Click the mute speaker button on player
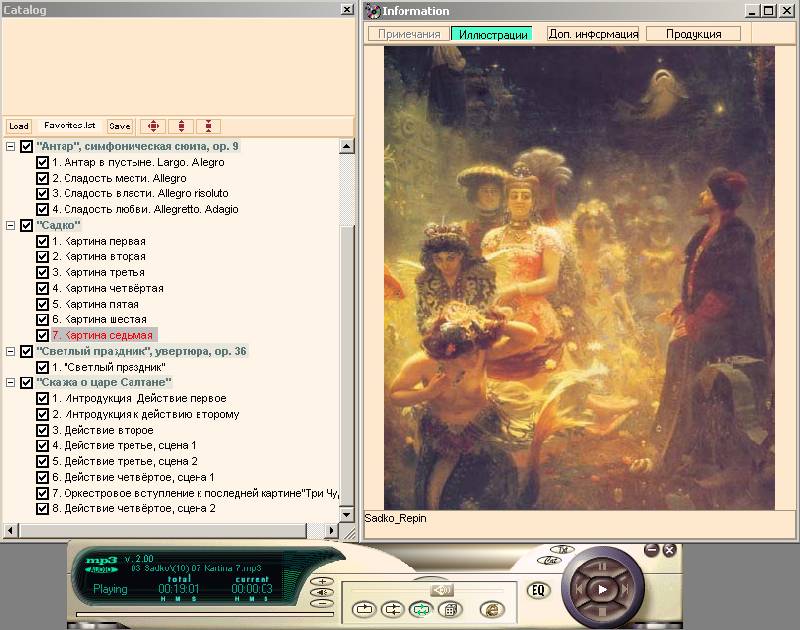The width and height of the screenshot is (800, 630). click(322, 592)
